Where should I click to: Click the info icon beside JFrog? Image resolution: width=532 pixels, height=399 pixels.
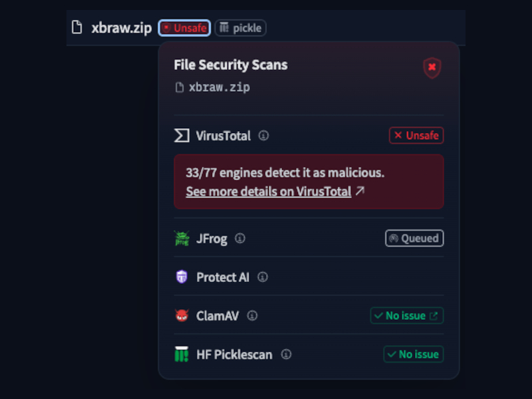240,238
